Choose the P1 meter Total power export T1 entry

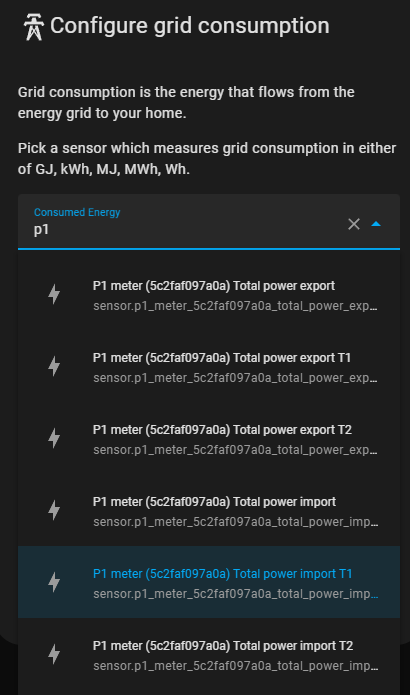[209, 367]
